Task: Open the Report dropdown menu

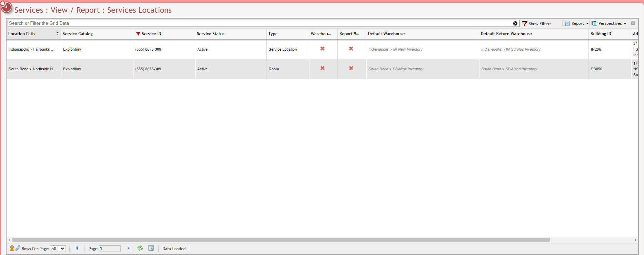Action: [x=577, y=23]
